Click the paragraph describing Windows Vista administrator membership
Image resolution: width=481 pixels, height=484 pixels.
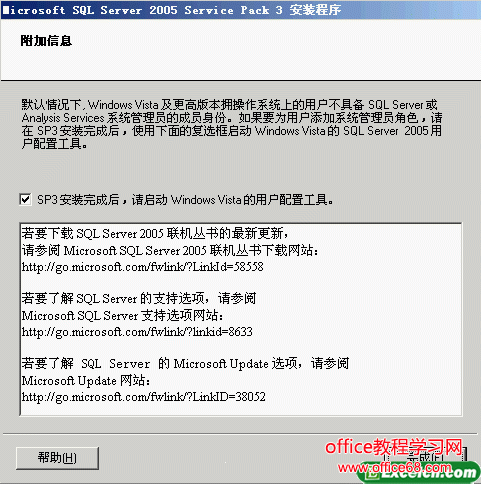click(232, 124)
